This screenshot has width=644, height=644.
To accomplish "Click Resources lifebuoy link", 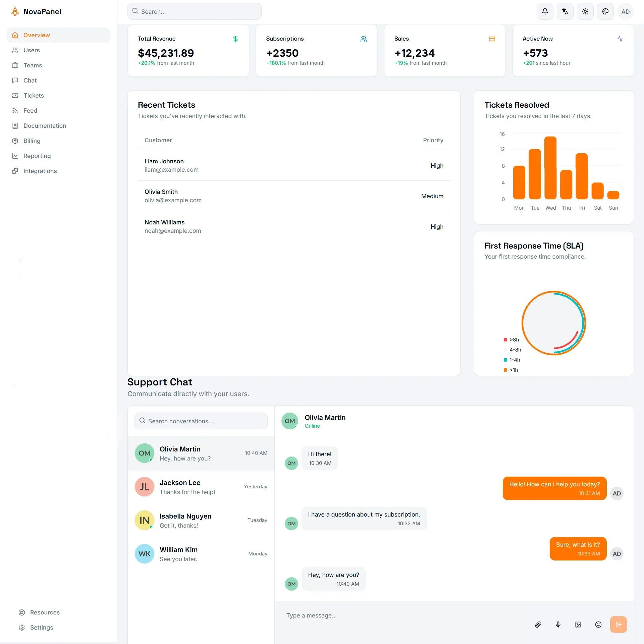I will click(x=45, y=612).
